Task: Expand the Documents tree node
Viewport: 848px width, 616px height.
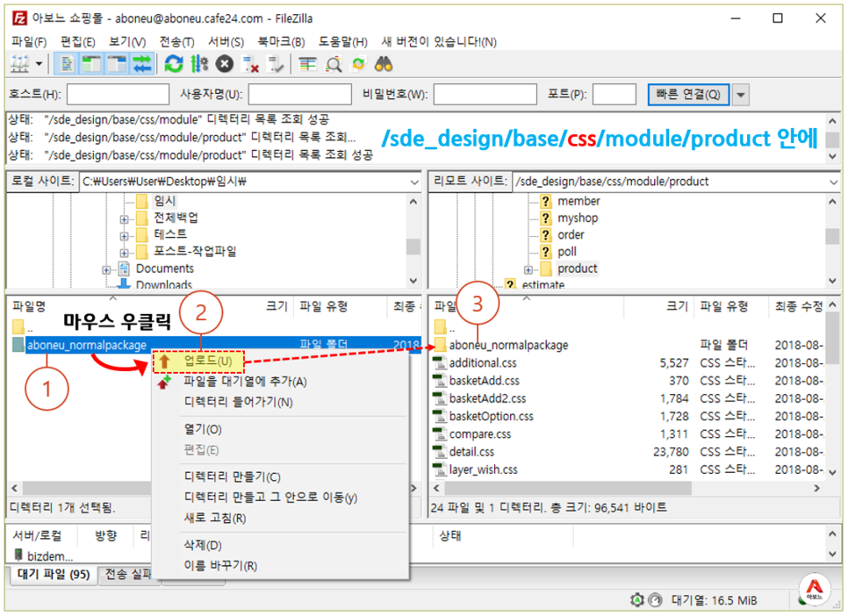Action: coord(106,270)
